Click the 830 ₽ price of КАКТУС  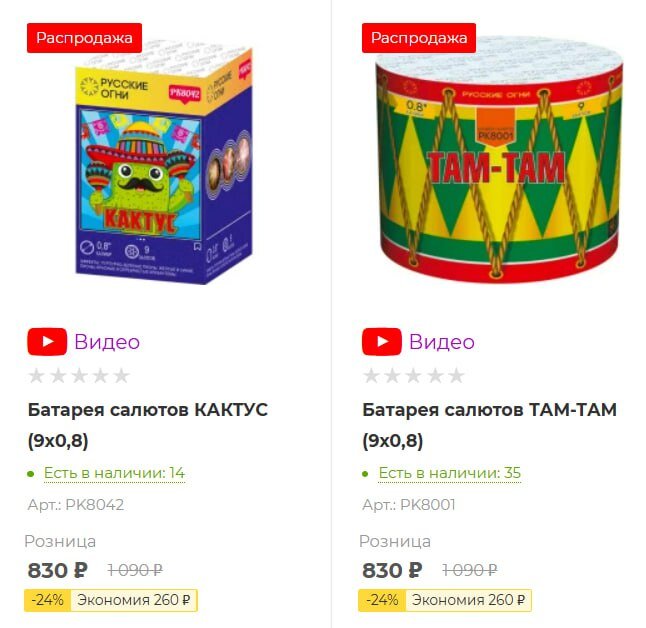click(58, 570)
